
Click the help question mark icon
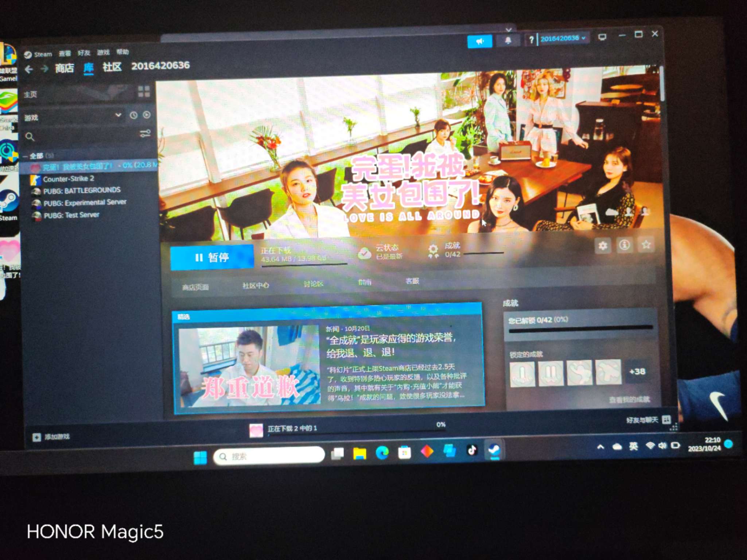(x=531, y=40)
